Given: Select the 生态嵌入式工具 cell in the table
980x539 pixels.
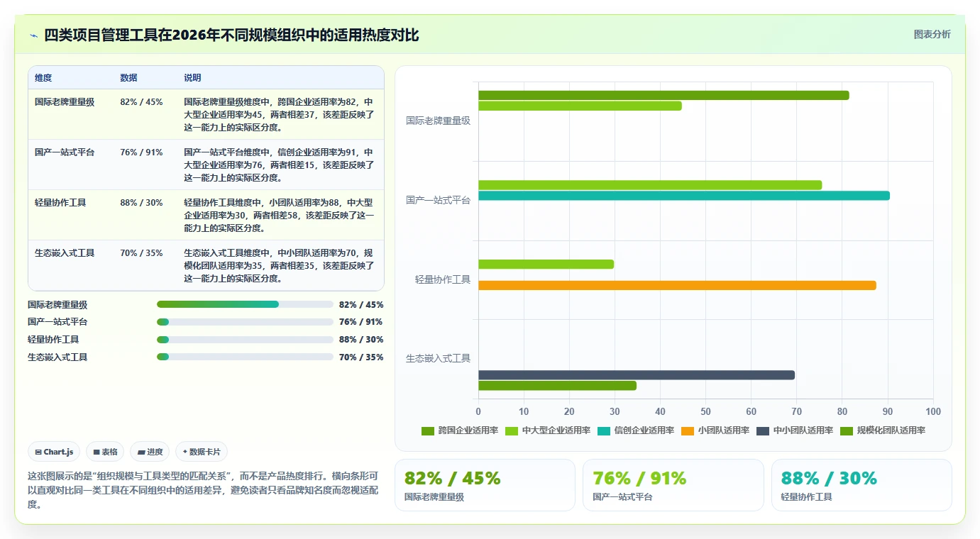Looking at the screenshot, I should 65,253.
